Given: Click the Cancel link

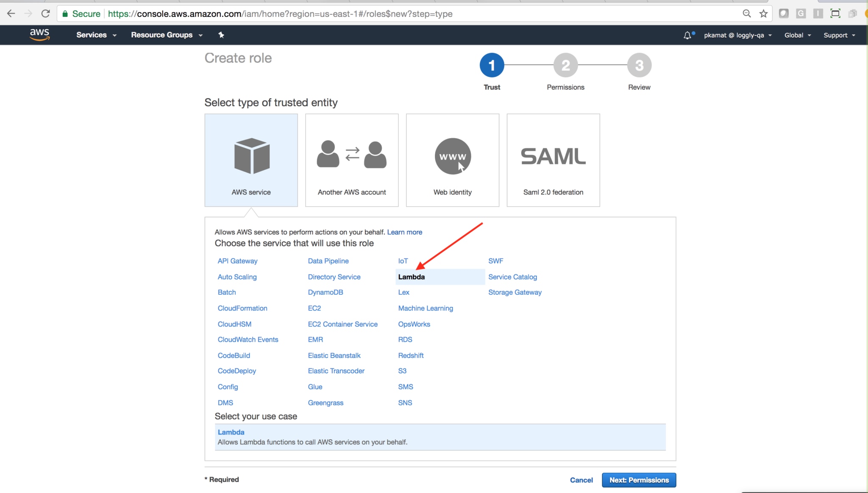Looking at the screenshot, I should pos(581,480).
